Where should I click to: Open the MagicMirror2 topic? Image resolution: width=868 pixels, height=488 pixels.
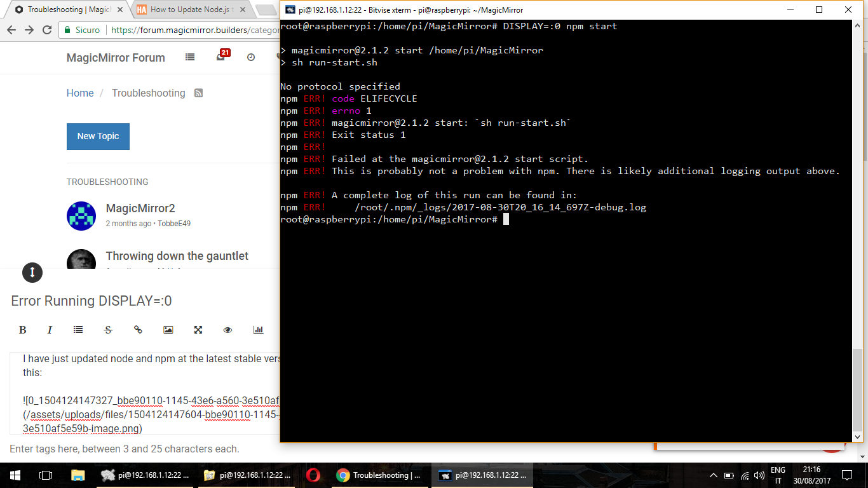tap(140, 208)
